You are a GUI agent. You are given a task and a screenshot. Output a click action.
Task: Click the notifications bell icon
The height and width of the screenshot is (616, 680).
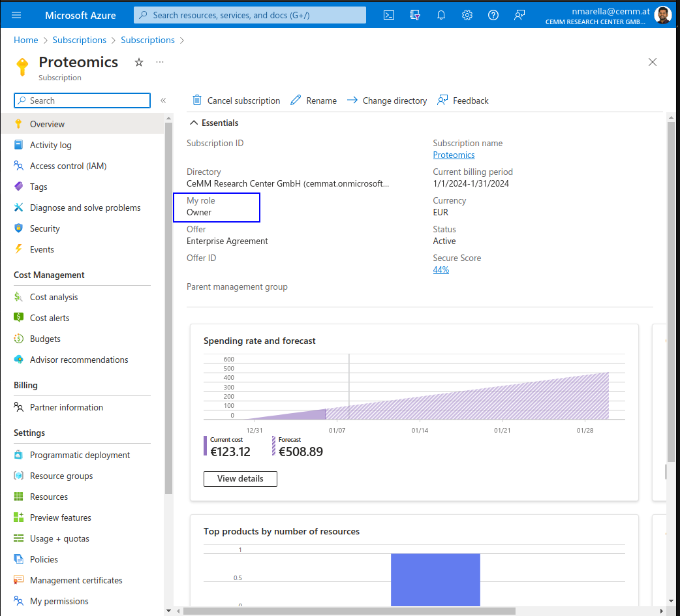(x=441, y=15)
